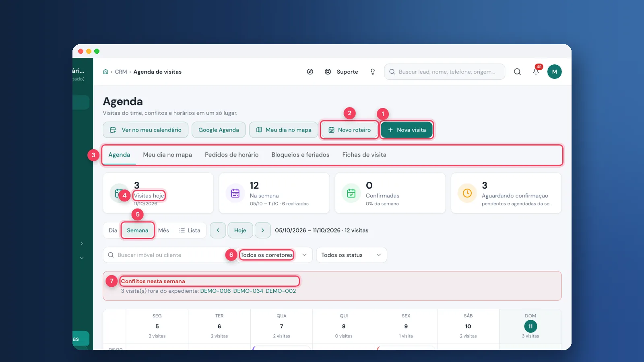Jump to Hoje in calendar
Screen dimensions: 644x362
coord(240,230)
